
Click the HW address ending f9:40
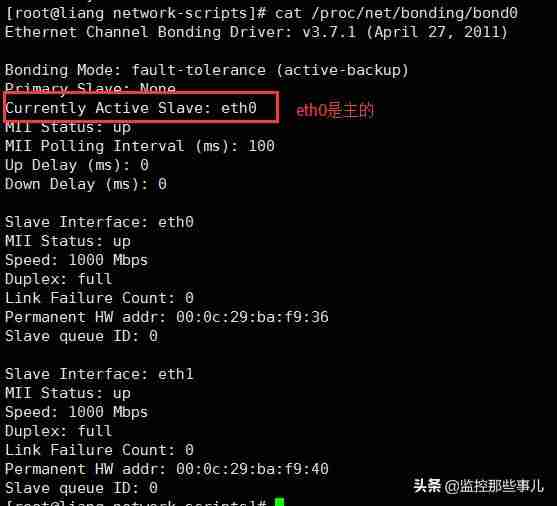[x=252, y=469]
